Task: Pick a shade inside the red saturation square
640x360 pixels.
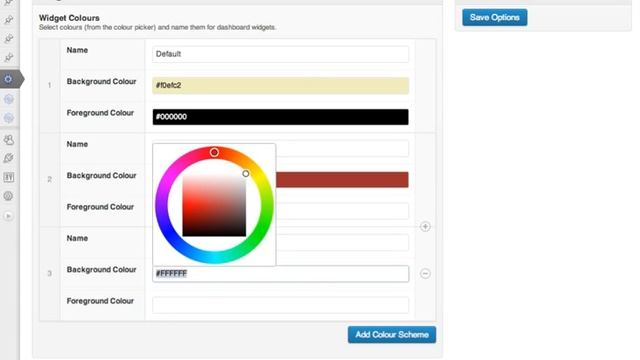Action: coord(214,205)
